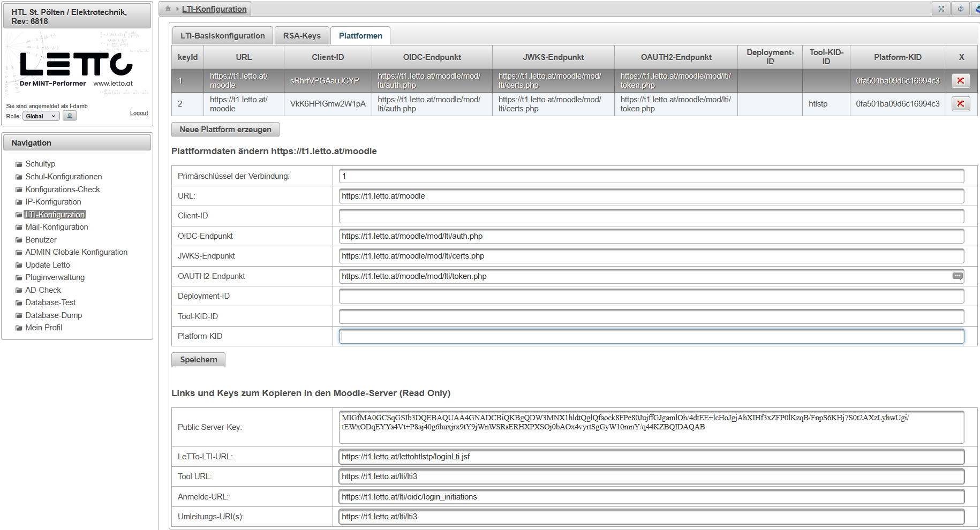Click the Logout link
This screenshot has height=530, width=980.
pos(139,113)
